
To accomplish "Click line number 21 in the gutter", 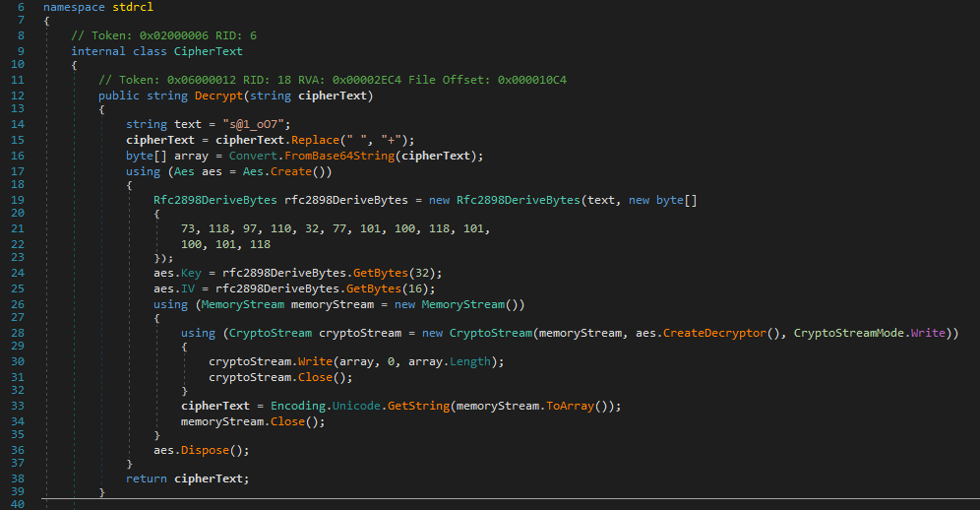I will click(x=21, y=229).
